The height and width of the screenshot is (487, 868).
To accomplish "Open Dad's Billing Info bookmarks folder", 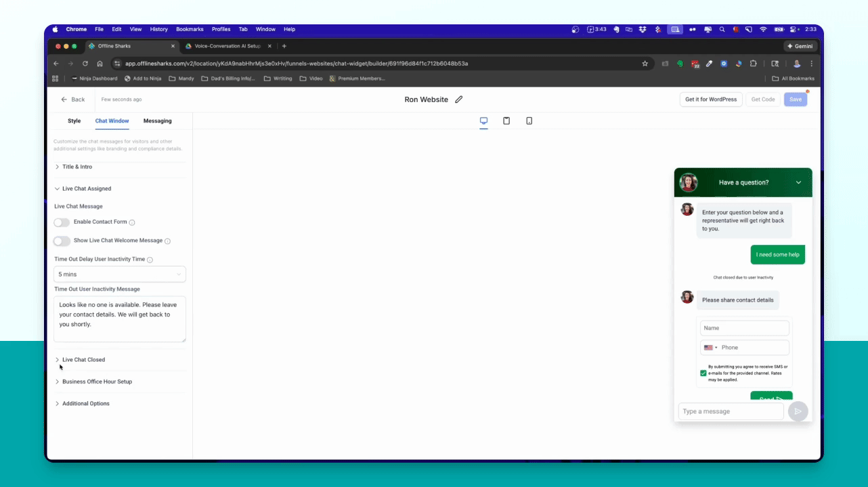I will 229,78.
